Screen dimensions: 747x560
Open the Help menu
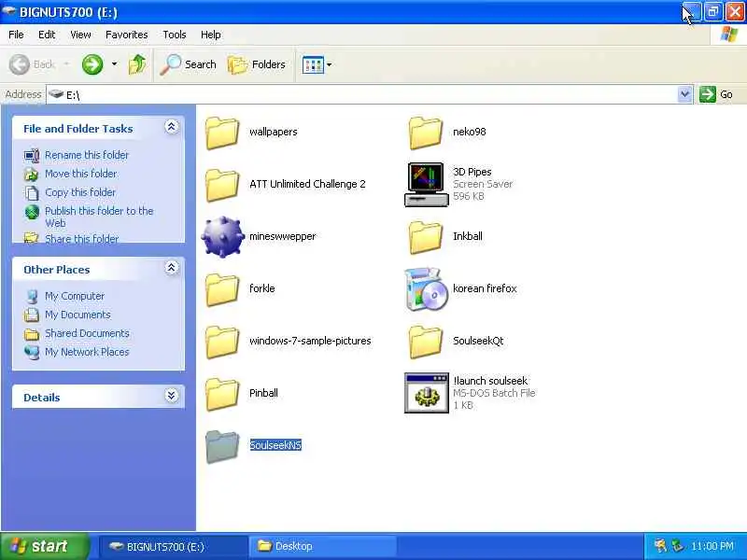pos(211,35)
